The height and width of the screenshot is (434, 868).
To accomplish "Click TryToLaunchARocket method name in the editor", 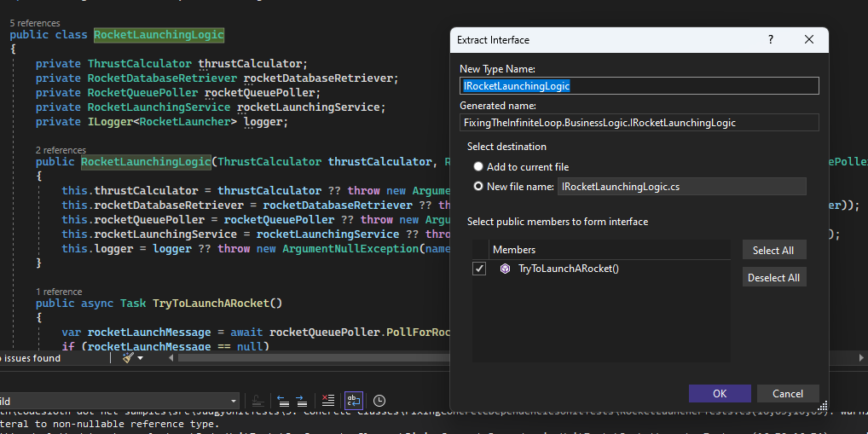I will pos(211,303).
